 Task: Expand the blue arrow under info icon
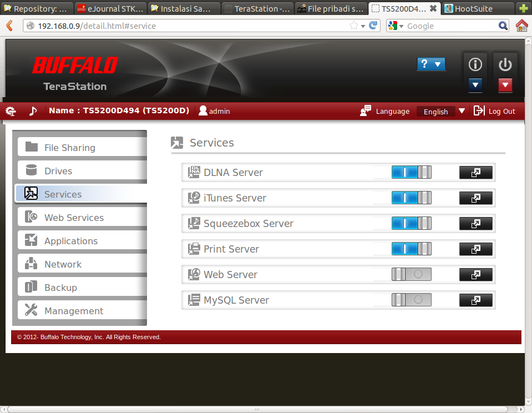[475, 85]
